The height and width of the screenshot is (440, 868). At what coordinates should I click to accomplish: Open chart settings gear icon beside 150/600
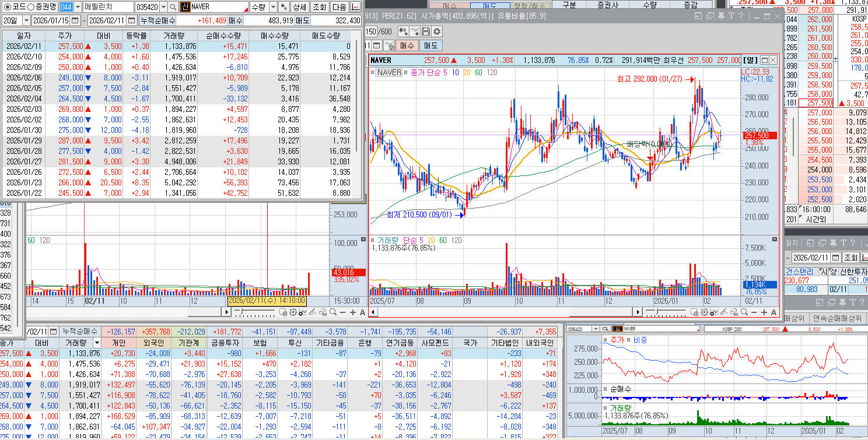(x=437, y=31)
